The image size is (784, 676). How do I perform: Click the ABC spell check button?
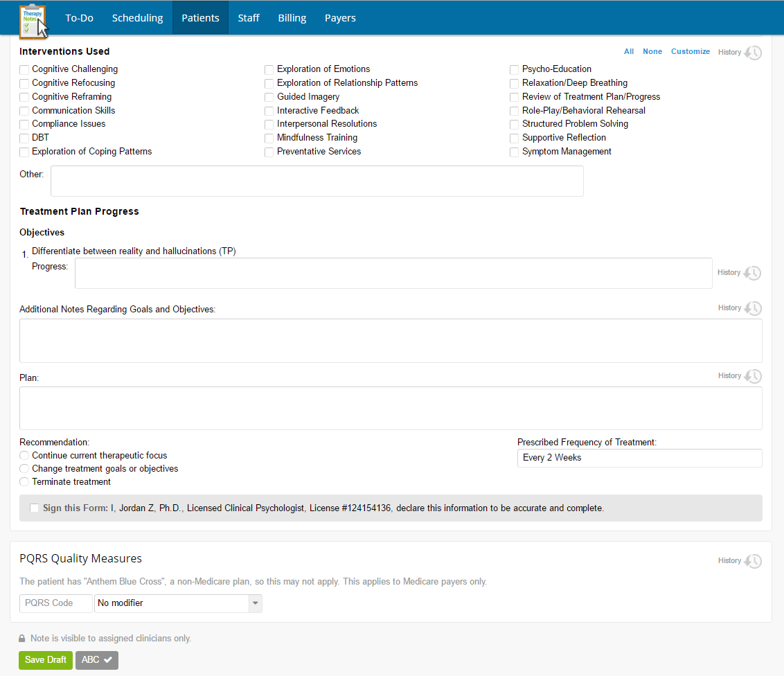pyautogui.click(x=97, y=660)
